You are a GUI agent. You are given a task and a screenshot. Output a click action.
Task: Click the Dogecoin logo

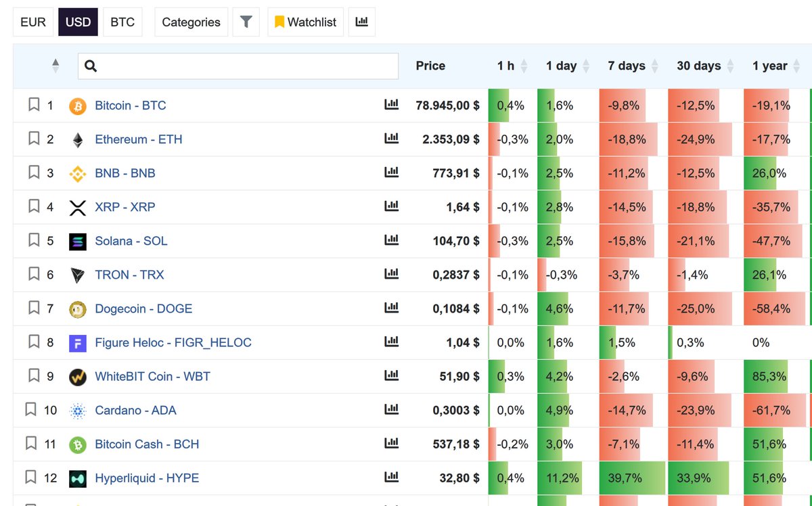click(78, 309)
